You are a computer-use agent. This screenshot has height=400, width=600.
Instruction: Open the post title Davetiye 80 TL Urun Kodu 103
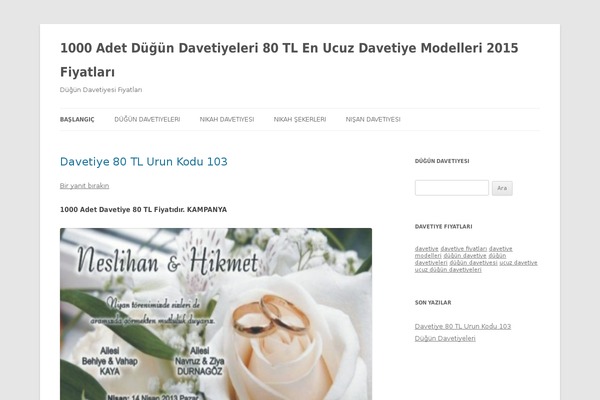click(143, 162)
